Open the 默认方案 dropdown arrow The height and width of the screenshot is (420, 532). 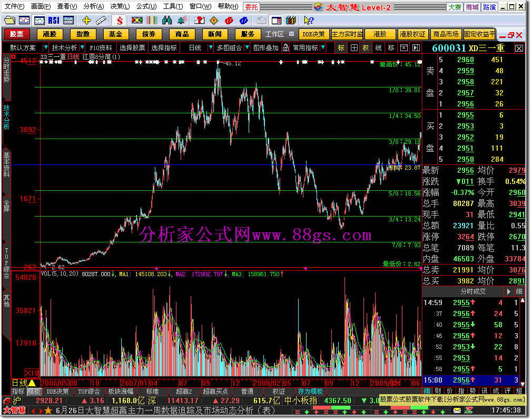tap(45, 47)
